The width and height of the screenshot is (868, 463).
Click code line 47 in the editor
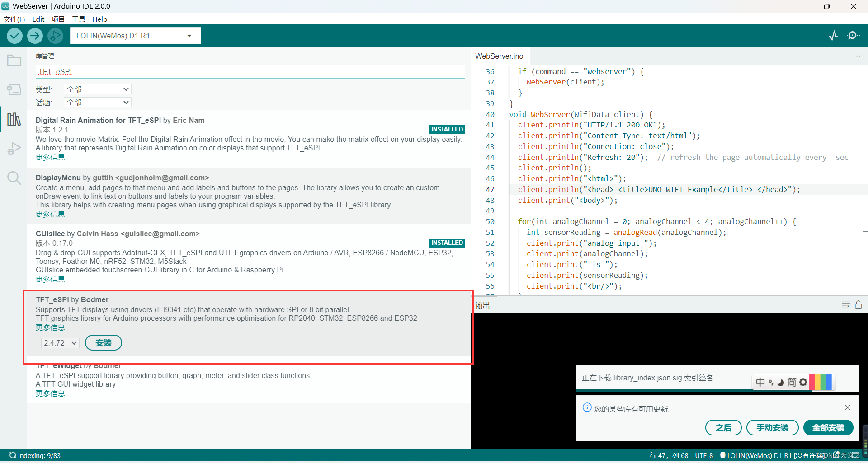tap(659, 189)
